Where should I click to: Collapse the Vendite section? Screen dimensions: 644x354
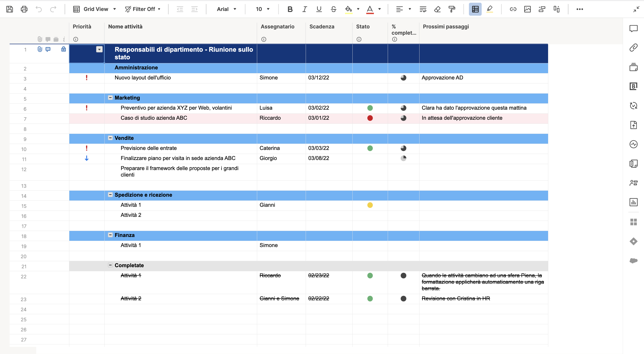pyautogui.click(x=110, y=138)
